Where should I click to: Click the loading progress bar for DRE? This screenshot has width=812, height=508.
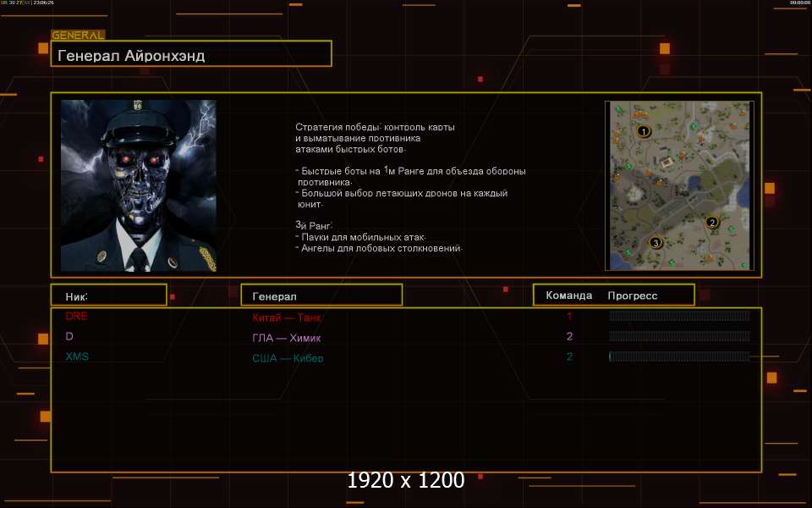(x=679, y=316)
